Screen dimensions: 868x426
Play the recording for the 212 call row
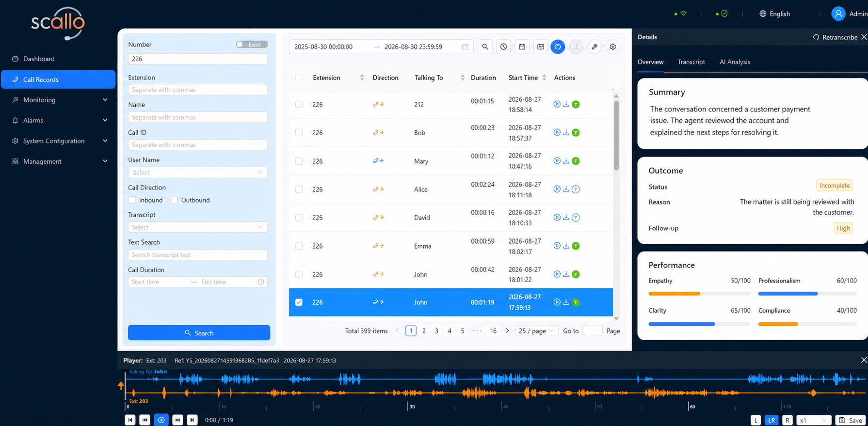point(557,104)
